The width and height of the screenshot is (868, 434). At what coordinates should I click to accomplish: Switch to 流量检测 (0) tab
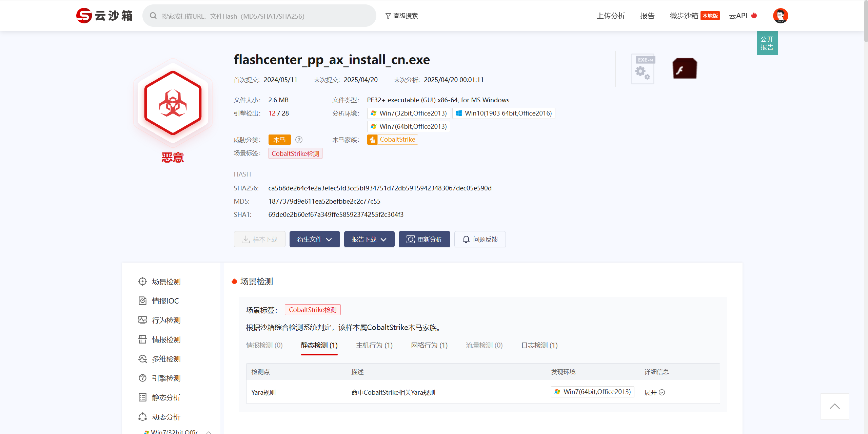(x=484, y=345)
